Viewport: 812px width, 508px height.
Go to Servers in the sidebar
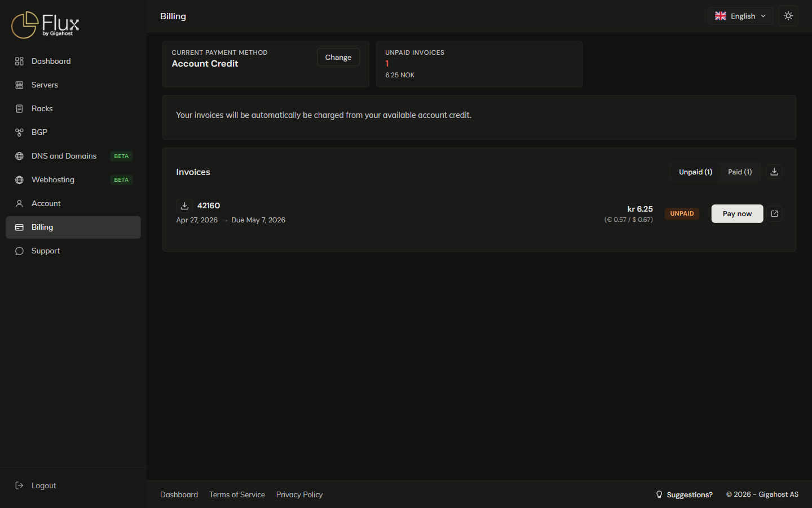[73, 85]
